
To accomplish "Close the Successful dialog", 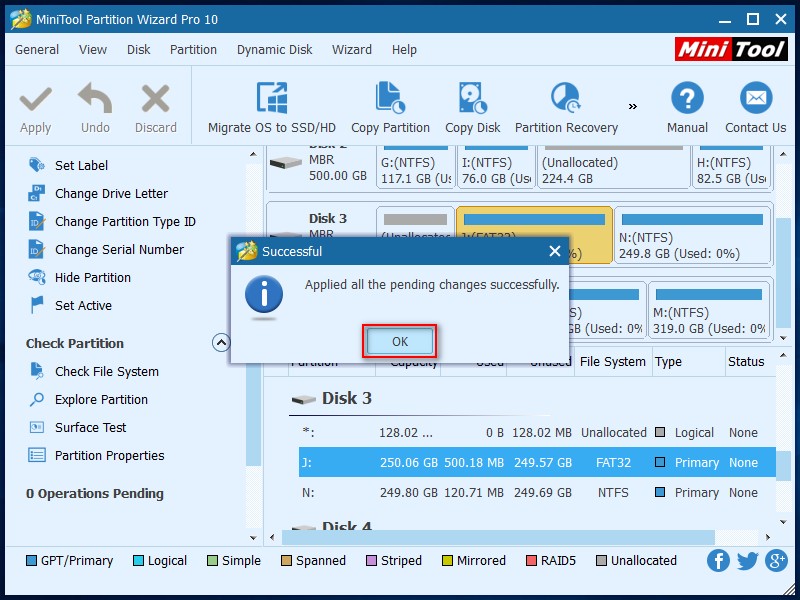I will pyautogui.click(x=555, y=251).
